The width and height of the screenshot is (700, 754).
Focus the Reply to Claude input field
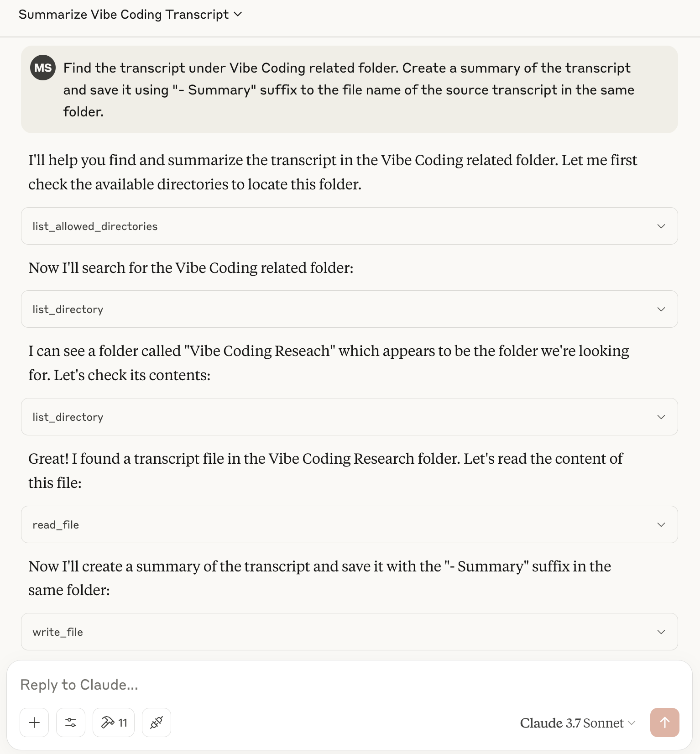click(319, 685)
